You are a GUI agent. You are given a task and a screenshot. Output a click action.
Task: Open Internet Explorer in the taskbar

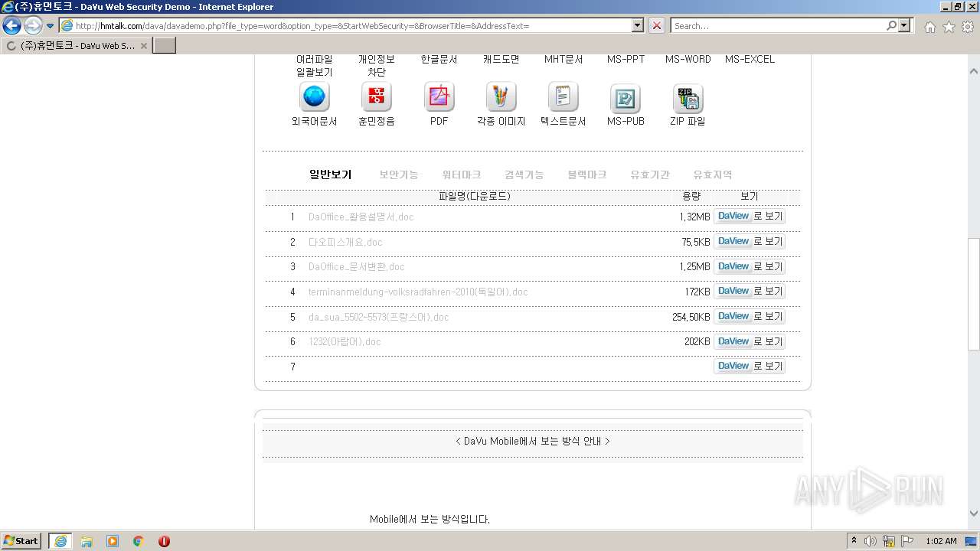(60, 541)
